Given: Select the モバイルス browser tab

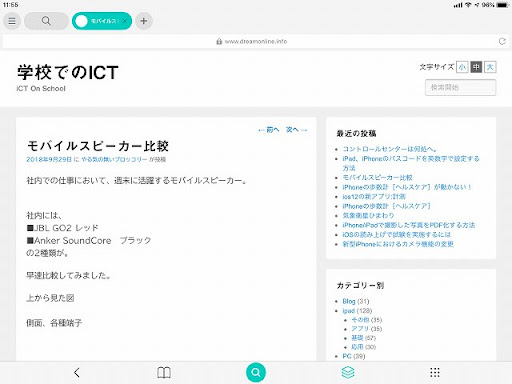Looking at the screenshot, I should tap(102, 21).
